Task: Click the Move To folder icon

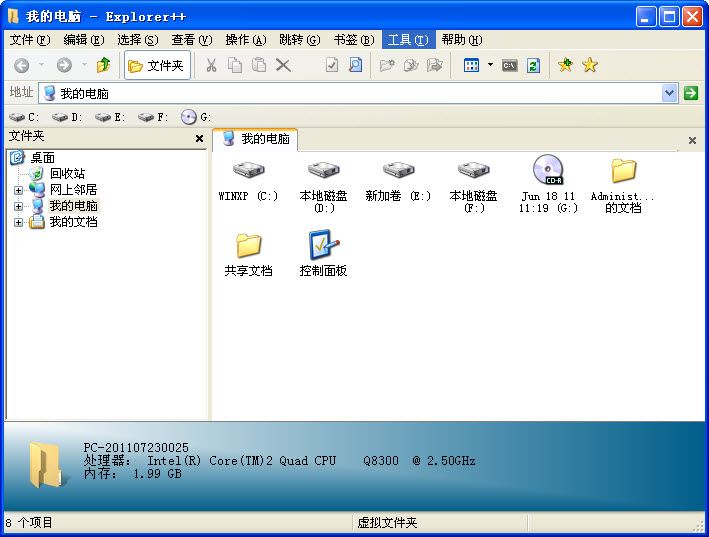Action: tap(435, 66)
